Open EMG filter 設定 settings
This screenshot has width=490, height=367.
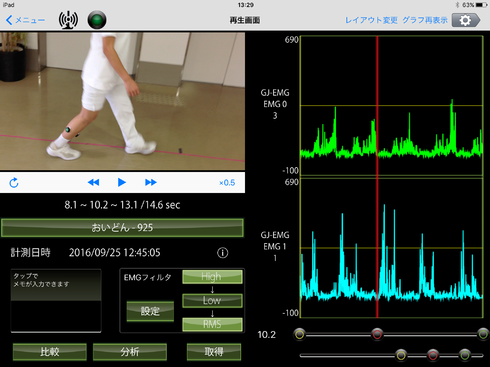click(x=150, y=311)
